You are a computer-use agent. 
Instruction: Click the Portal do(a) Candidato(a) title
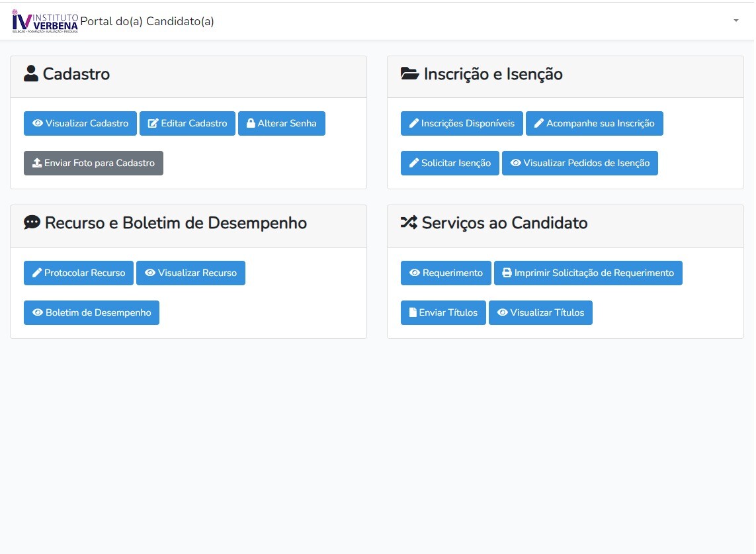coord(147,21)
